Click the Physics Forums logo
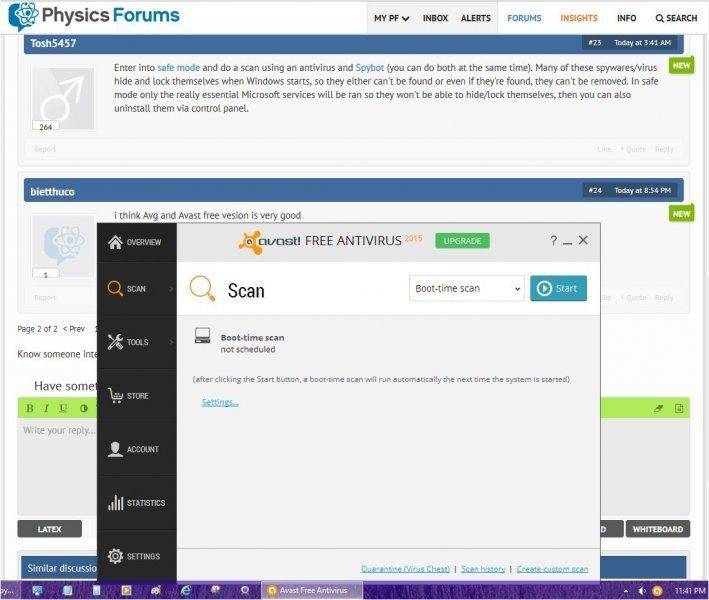Image resolution: width=709 pixels, height=600 pixels. click(x=94, y=16)
